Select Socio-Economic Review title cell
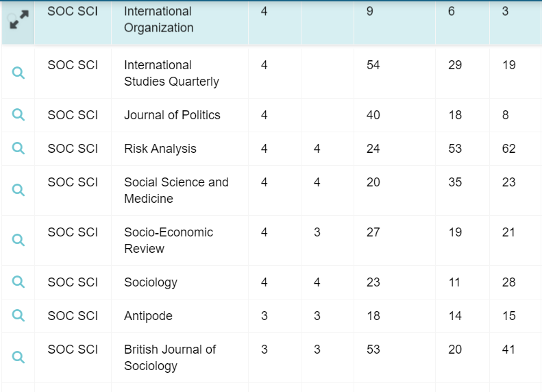The height and width of the screenshot is (392, 542). pos(168,241)
